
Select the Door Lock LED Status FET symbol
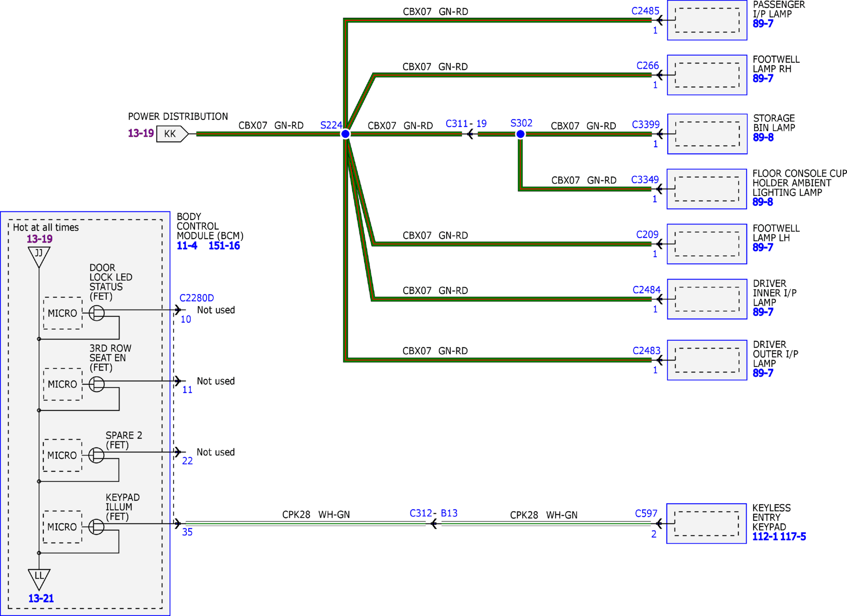[x=97, y=313]
